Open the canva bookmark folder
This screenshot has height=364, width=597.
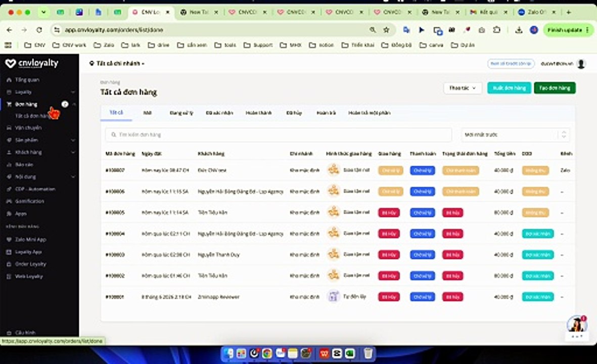(x=431, y=45)
